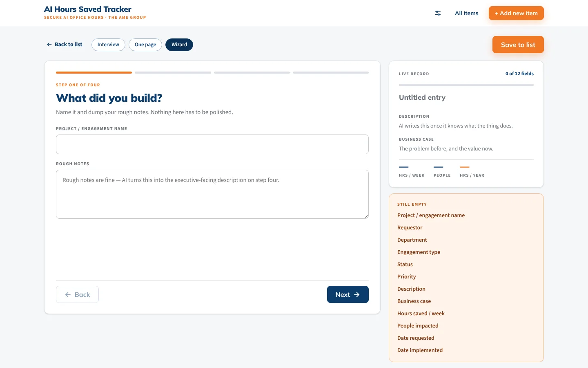Click 'Engagement type' in the Still Empty list

pos(419,252)
